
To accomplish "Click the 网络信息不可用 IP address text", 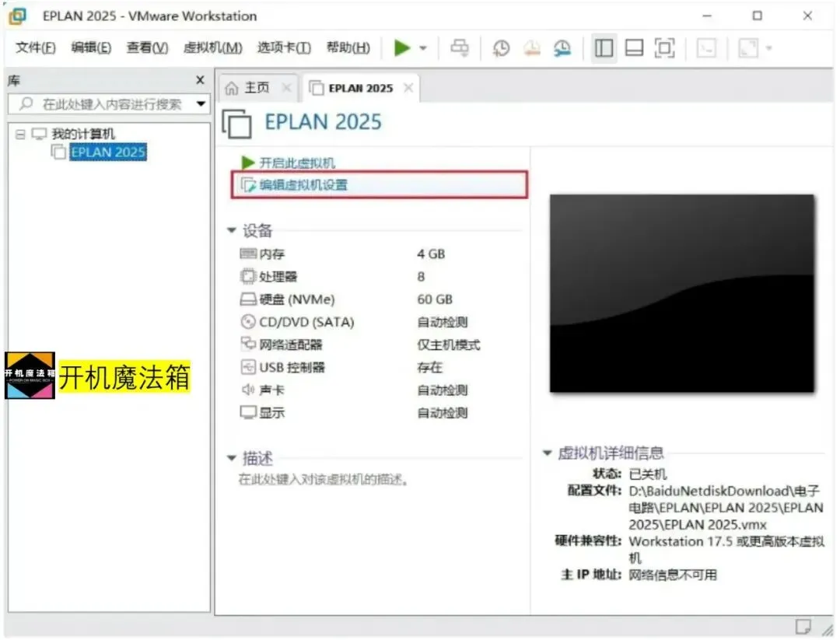I will tap(673, 575).
